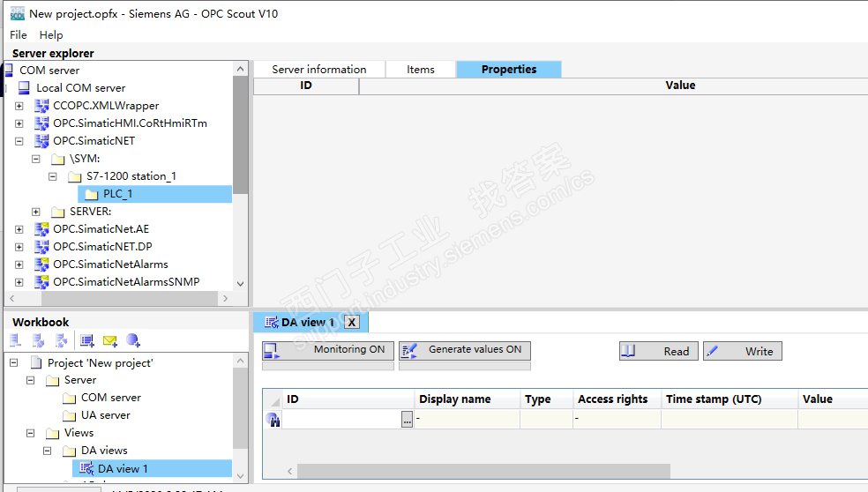Click the Read button
Viewport: 868px width, 492px height.
tap(659, 351)
